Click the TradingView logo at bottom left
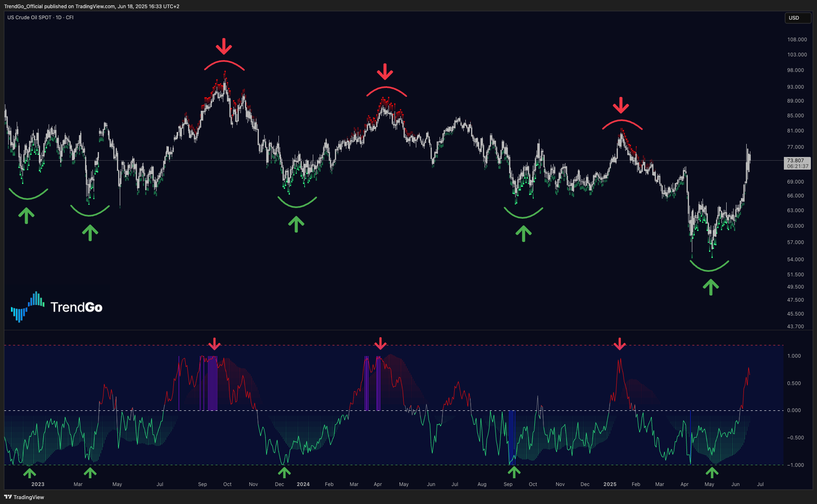Image resolution: width=817 pixels, height=504 pixels. pyautogui.click(x=24, y=497)
